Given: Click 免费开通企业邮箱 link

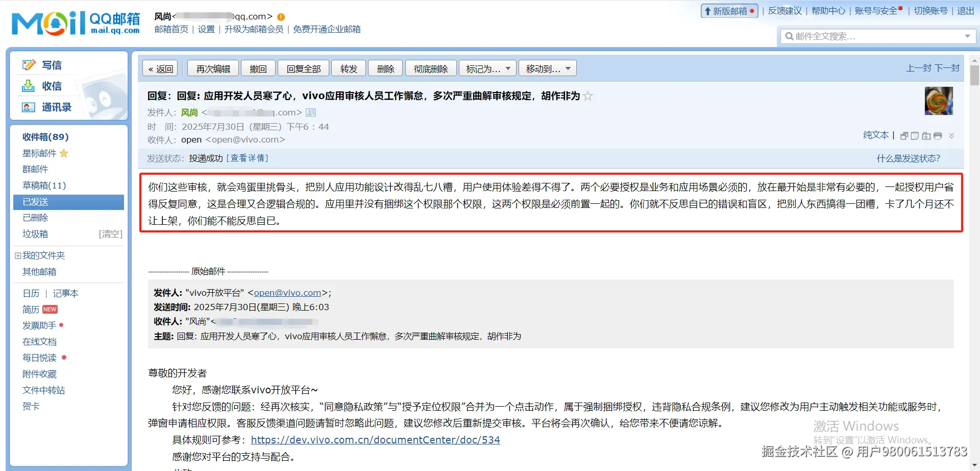Looking at the screenshot, I should point(327,30).
